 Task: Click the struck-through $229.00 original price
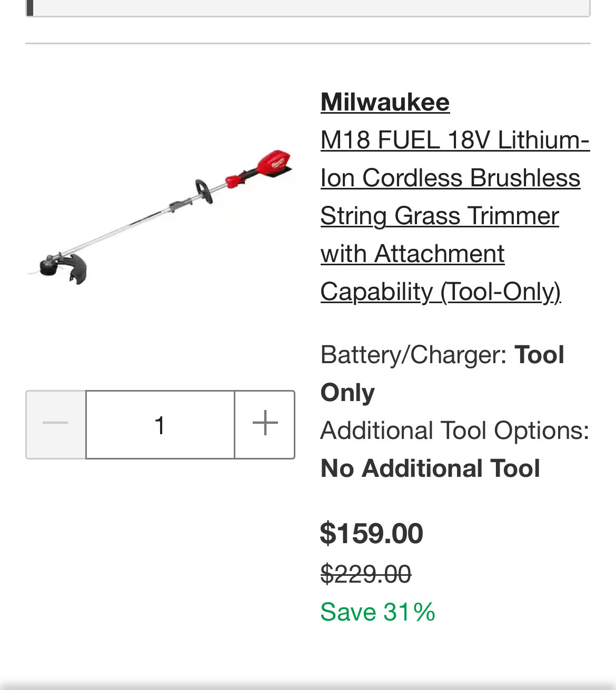coord(366,574)
